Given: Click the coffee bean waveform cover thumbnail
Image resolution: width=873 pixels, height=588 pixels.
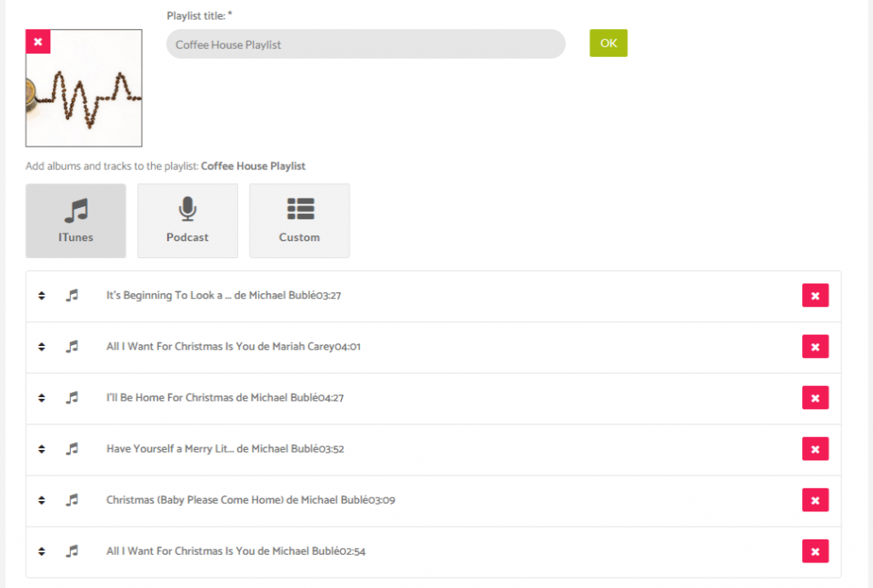Looking at the screenshot, I should [x=84, y=88].
